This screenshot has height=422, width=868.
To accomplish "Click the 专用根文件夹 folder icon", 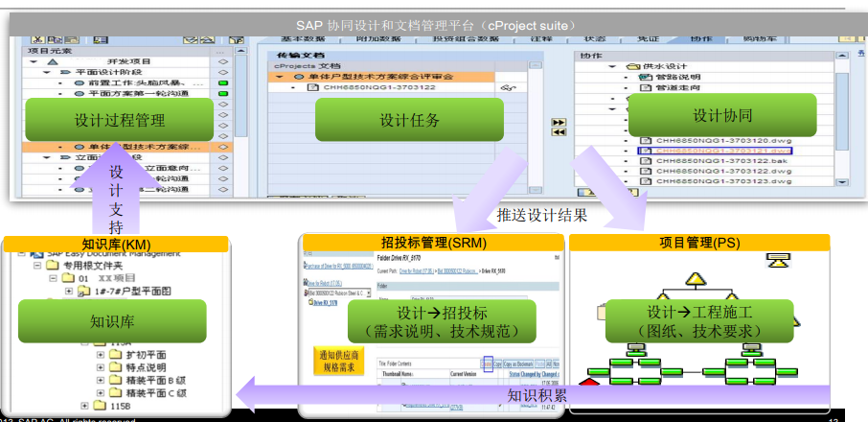I will click(52, 266).
